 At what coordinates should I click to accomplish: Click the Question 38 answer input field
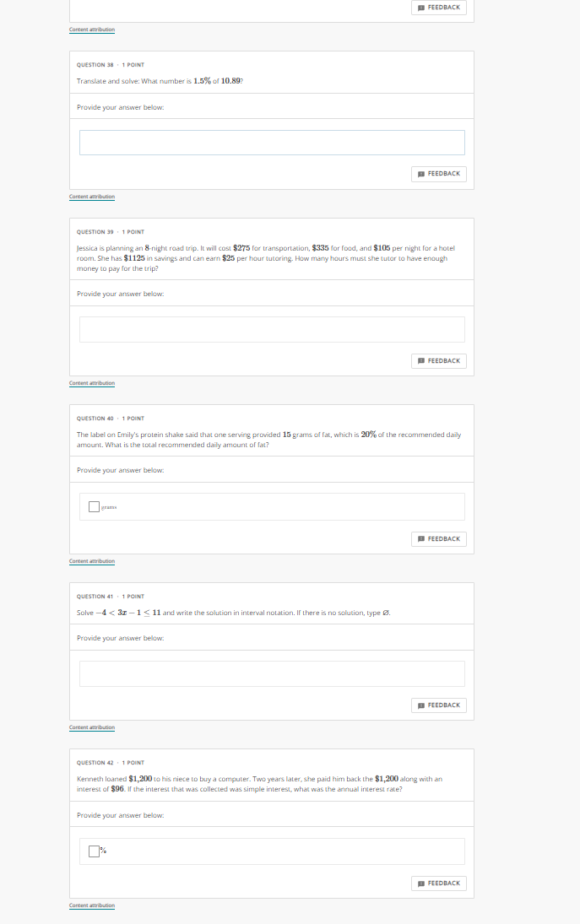(x=272, y=143)
